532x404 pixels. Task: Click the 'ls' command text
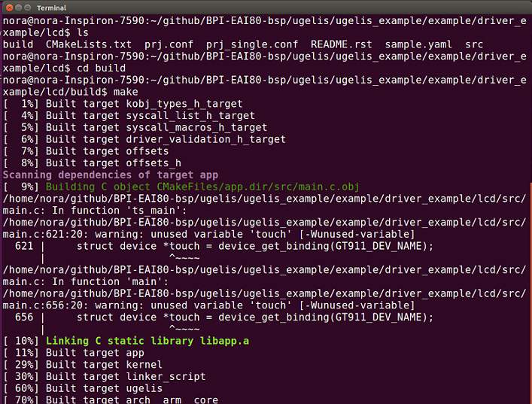coord(83,32)
